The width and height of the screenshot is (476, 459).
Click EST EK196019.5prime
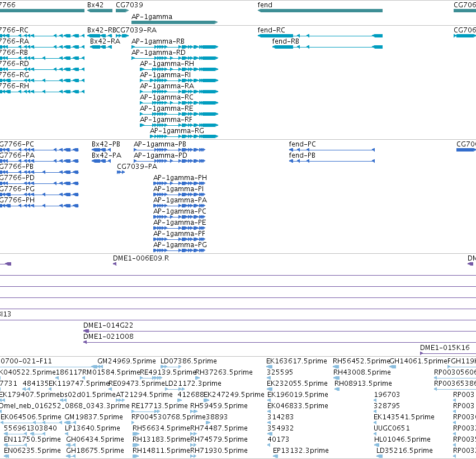click(298, 395)
